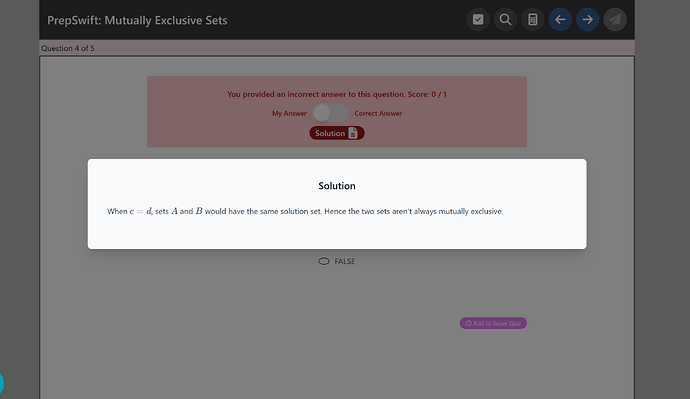The height and width of the screenshot is (399, 690).
Task: Click the checkmark review icon in header
Action: (x=478, y=20)
